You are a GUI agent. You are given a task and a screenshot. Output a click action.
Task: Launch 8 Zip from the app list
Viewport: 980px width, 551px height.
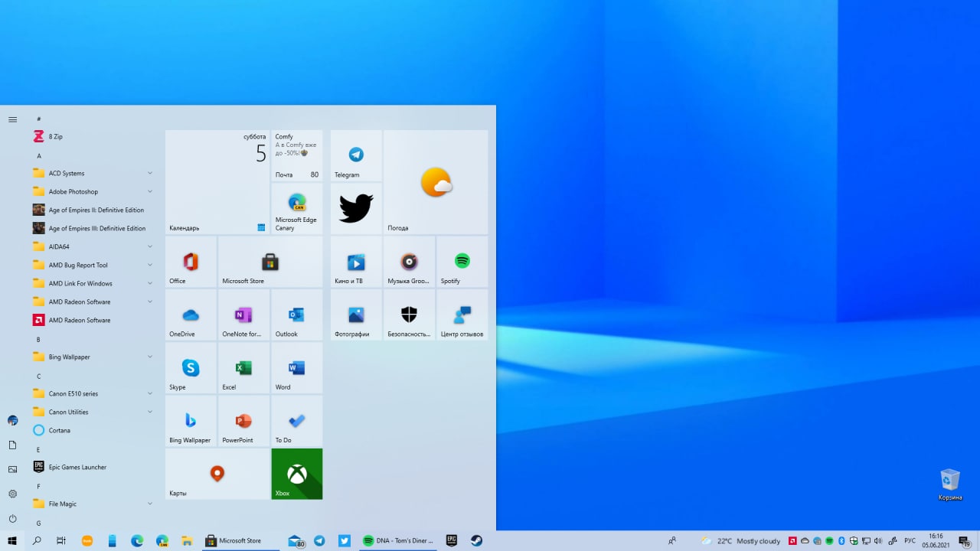click(93, 136)
